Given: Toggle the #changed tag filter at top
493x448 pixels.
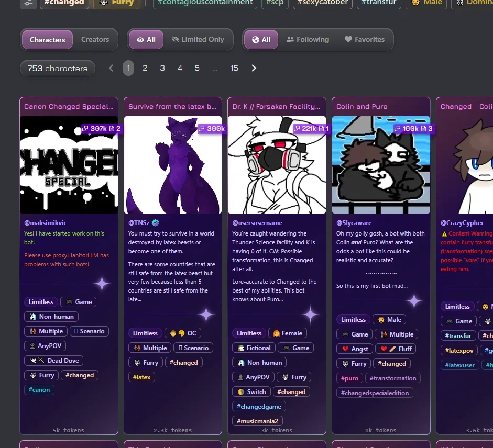Looking at the screenshot, I should point(64,3).
